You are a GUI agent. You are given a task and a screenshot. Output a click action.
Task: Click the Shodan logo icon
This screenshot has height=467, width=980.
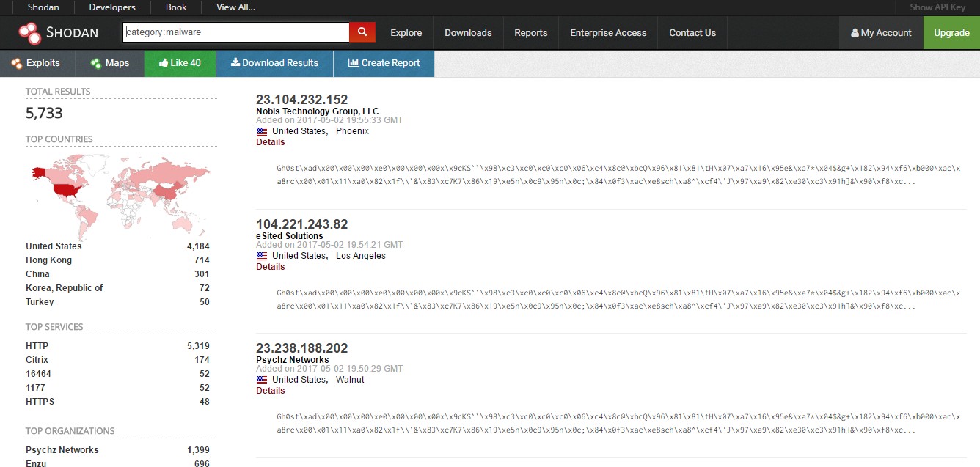coord(29,32)
